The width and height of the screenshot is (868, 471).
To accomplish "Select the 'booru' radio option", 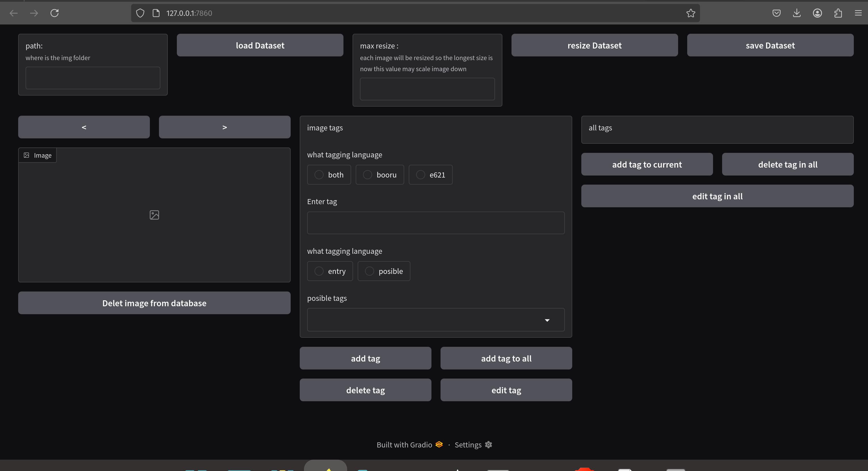I will 367,175.
